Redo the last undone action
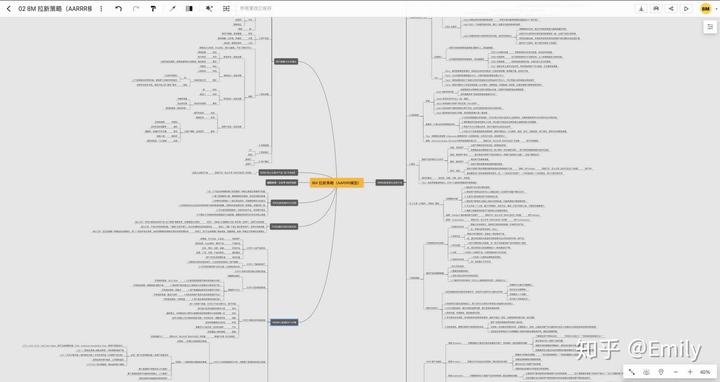The height and width of the screenshot is (382, 720). (136, 9)
